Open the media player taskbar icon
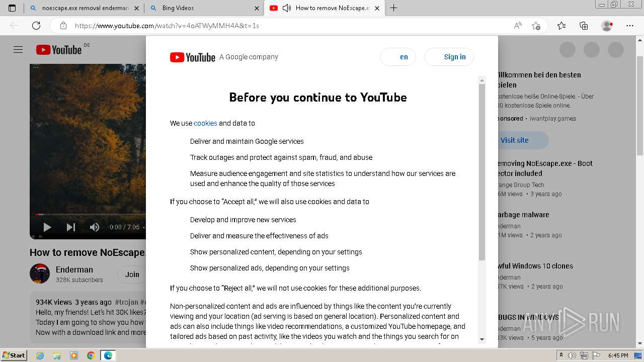 click(74, 355)
